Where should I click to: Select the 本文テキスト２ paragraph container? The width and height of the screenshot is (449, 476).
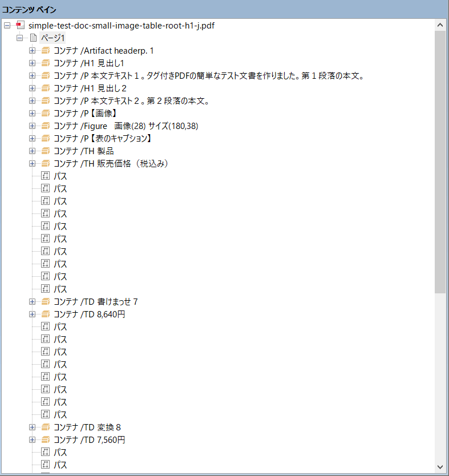[x=131, y=101]
